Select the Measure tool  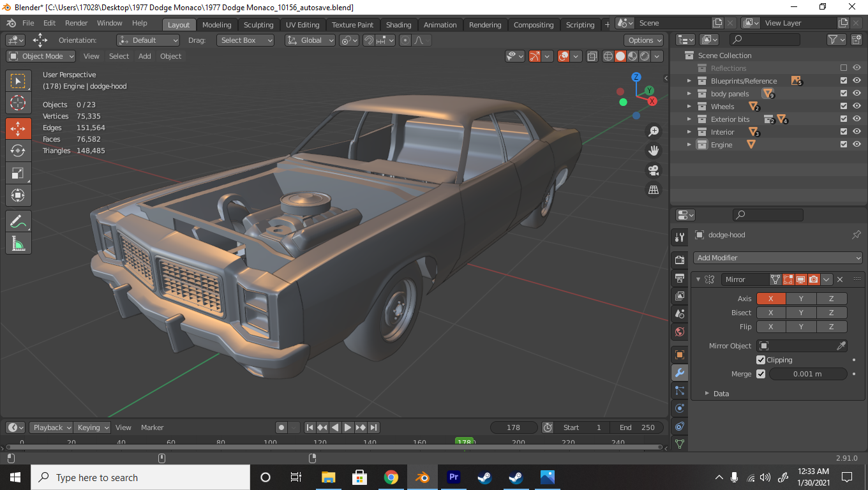[x=18, y=243]
